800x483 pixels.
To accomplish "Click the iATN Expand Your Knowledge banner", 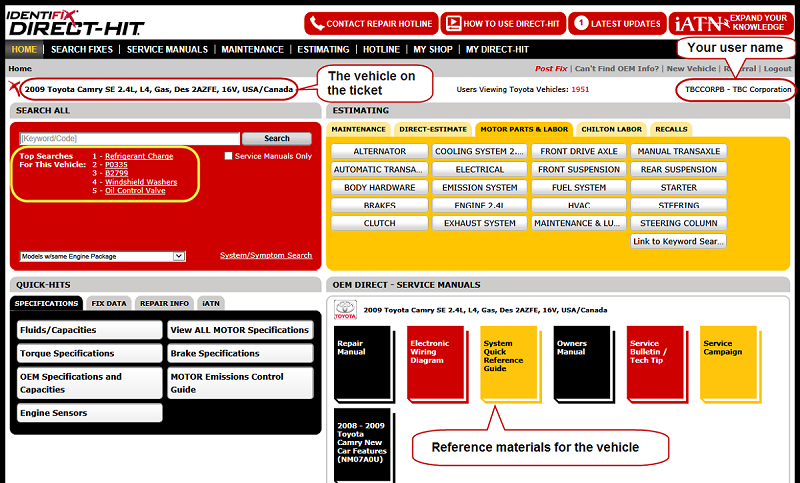I will point(731,23).
